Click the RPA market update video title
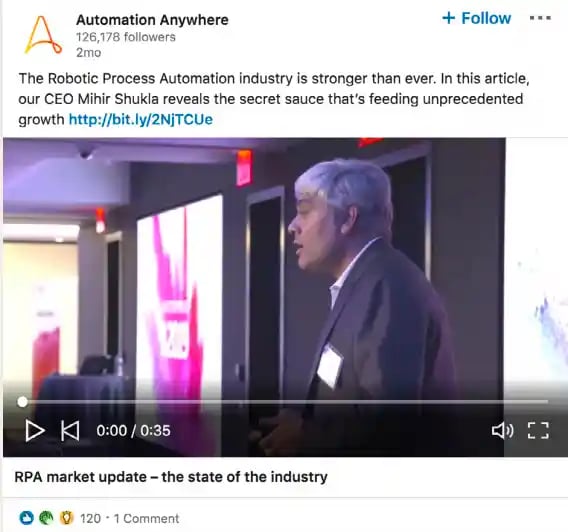The height and width of the screenshot is (532, 568). coord(171,477)
